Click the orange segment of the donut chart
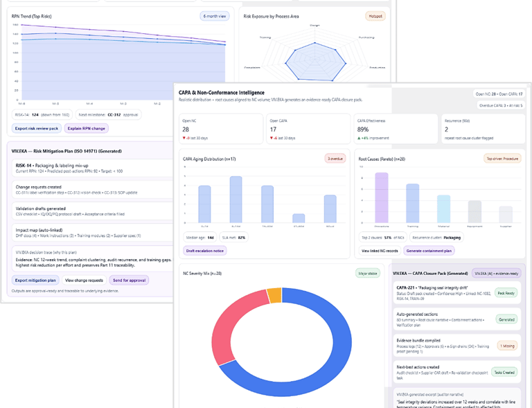Screen dimensions: 532x408 [275, 294]
